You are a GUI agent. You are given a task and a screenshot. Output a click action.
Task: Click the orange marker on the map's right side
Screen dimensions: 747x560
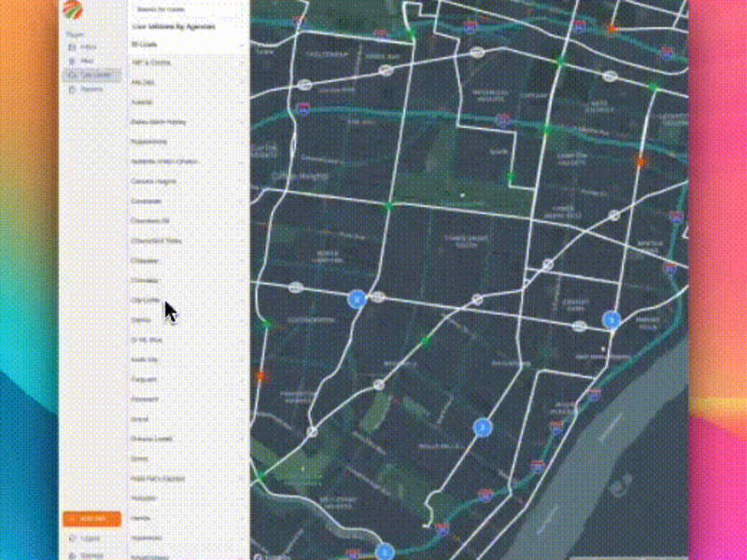641,161
